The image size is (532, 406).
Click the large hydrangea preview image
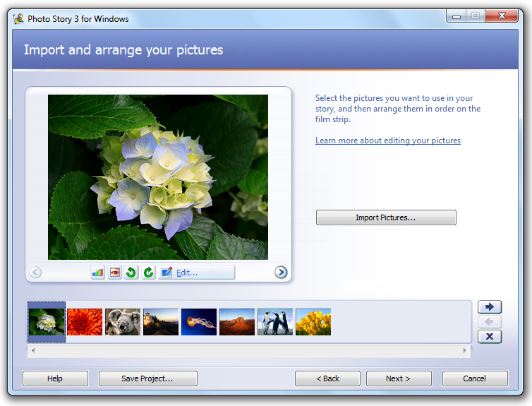click(x=158, y=177)
